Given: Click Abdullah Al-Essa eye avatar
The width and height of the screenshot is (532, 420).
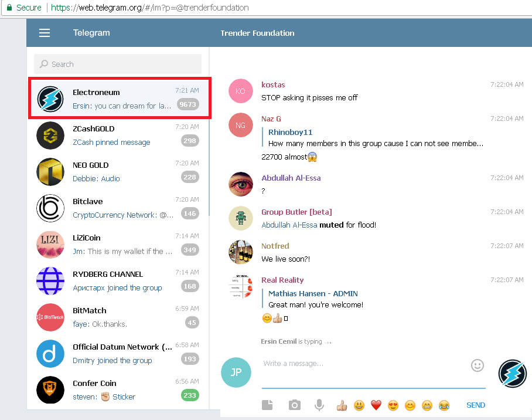Looking at the screenshot, I should click(x=241, y=184).
